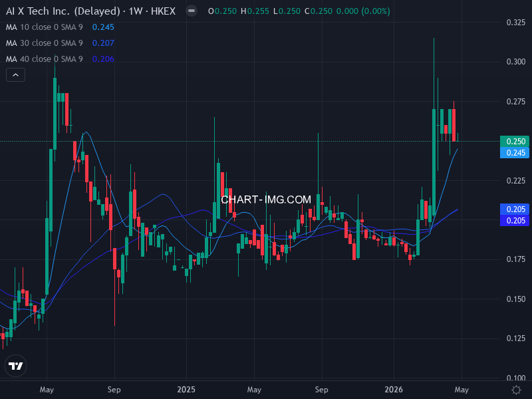Click the low value L0.250 in header

[287, 11]
